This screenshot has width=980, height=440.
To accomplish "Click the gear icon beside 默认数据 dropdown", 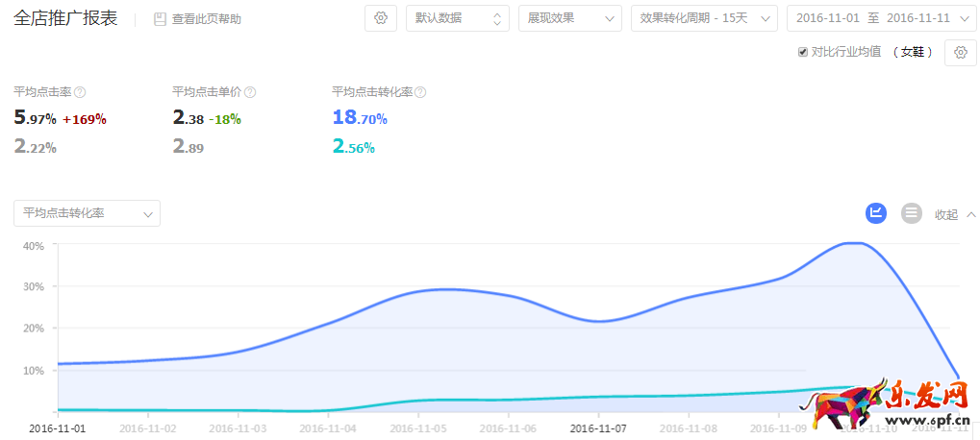I will pos(381,18).
